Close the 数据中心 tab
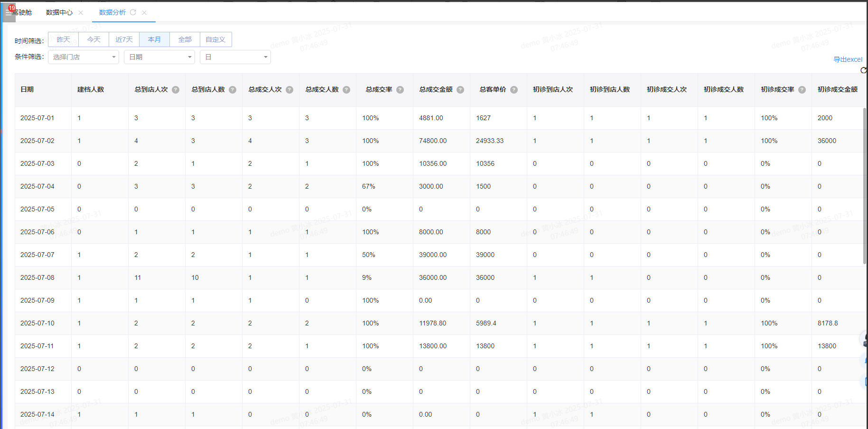Viewport: 868px width, 429px height. pos(81,13)
